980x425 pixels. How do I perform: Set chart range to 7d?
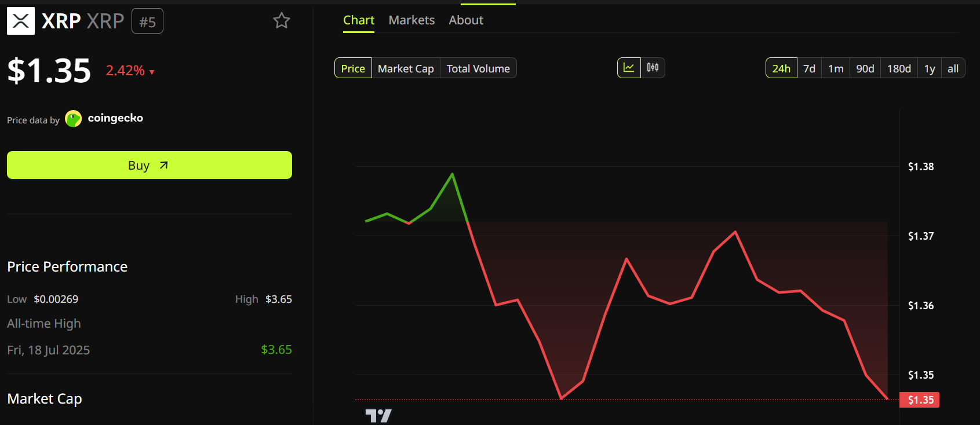pyautogui.click(x=809, y=68)
